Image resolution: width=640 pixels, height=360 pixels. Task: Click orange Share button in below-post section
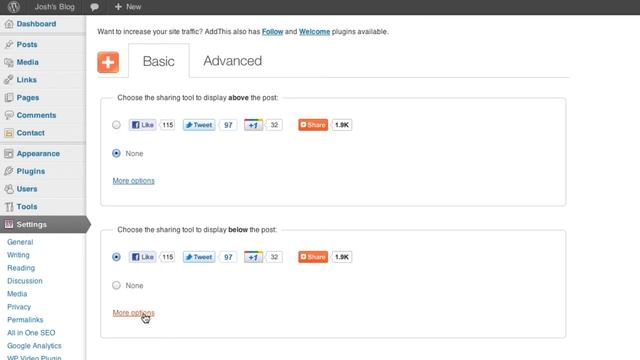coord(313,257)
